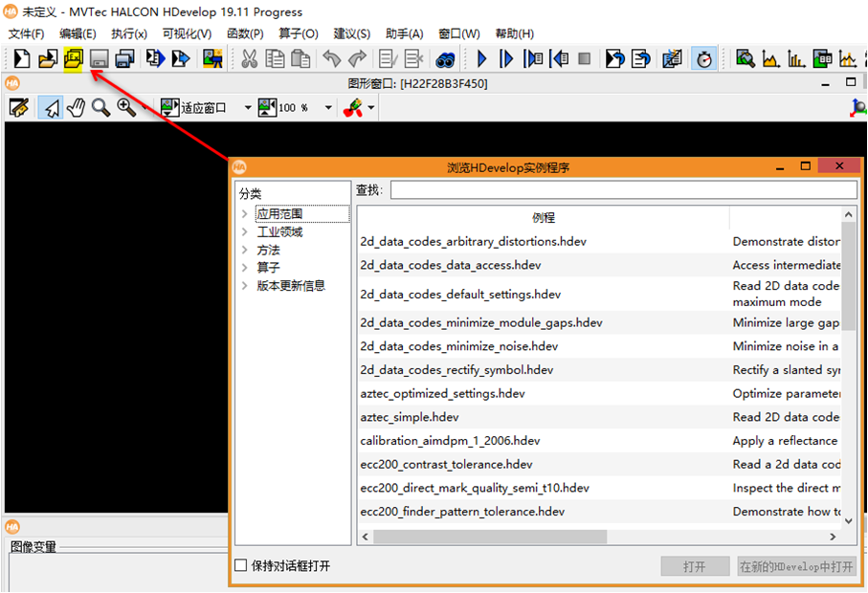Click the Paste clipboard icon
This screenshot has height=593, width=868.
pyautogui.click(x=300, y=58)
